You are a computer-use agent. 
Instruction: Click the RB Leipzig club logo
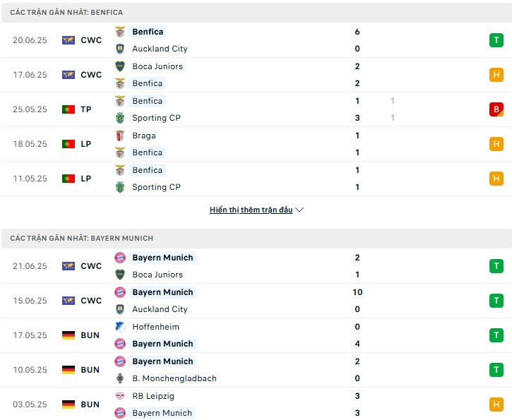(x=120, y=396)
